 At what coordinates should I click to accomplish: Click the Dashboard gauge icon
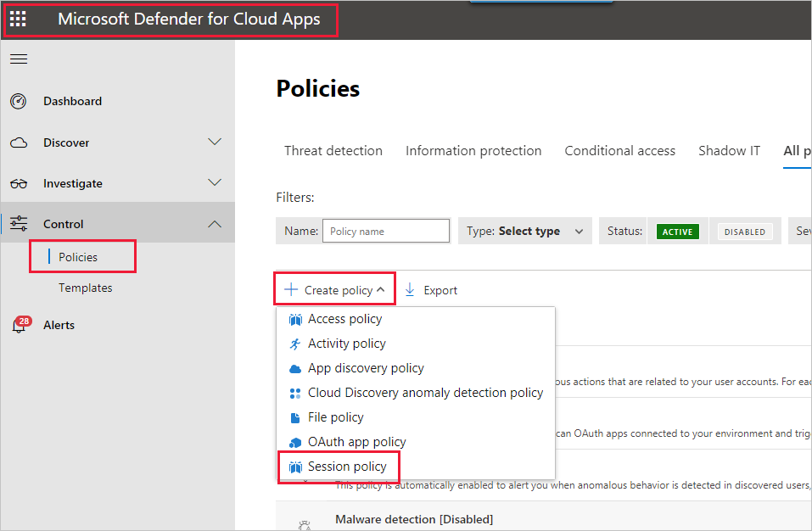[18, 101]
